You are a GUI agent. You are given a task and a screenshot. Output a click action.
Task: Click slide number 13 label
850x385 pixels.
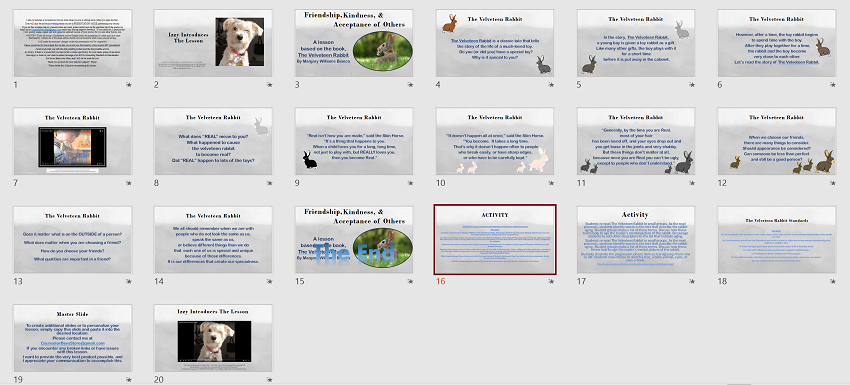(18, 281)
